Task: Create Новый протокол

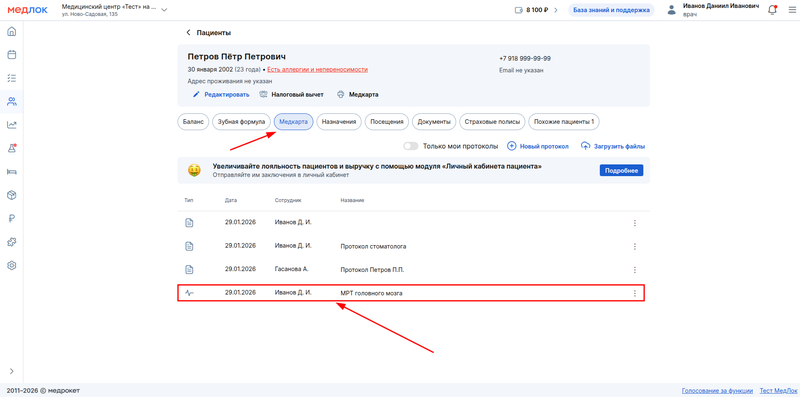Action: [x=538, y=146]
